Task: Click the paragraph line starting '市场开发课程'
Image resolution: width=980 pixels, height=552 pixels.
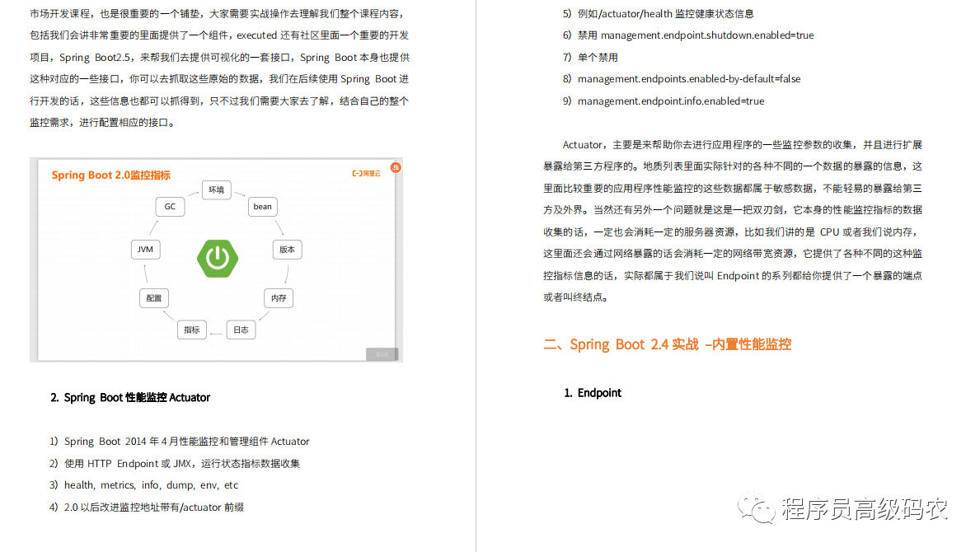Action: pyautogui.click(x=219, y=14)
